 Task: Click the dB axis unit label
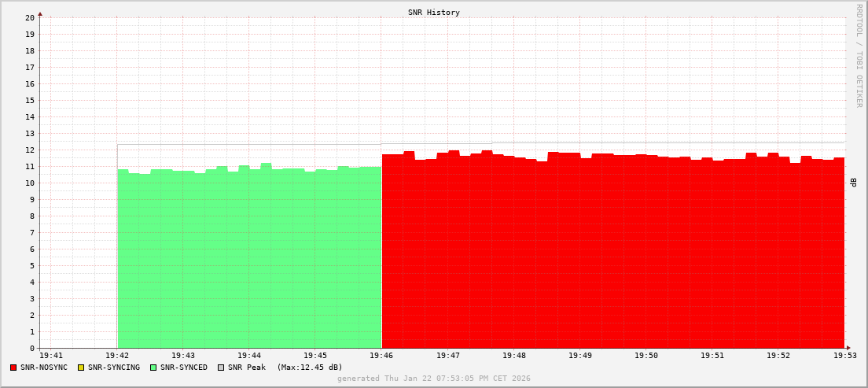[x=854, y=183]
